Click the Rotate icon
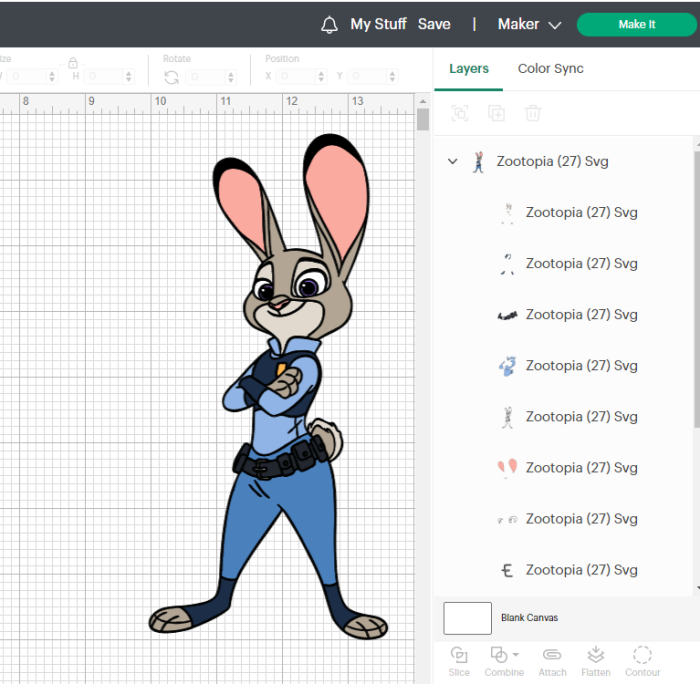Screen dimensions: 700x684 (x=171, y=77)
